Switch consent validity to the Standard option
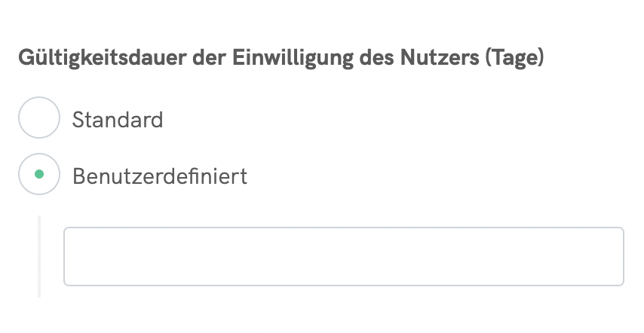The image size is (644, 333). [x=38, y=118]
